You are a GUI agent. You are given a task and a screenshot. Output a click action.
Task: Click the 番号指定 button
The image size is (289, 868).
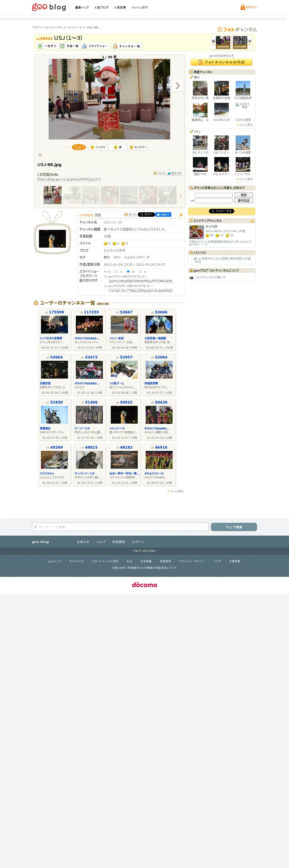(x=244, y=201)
